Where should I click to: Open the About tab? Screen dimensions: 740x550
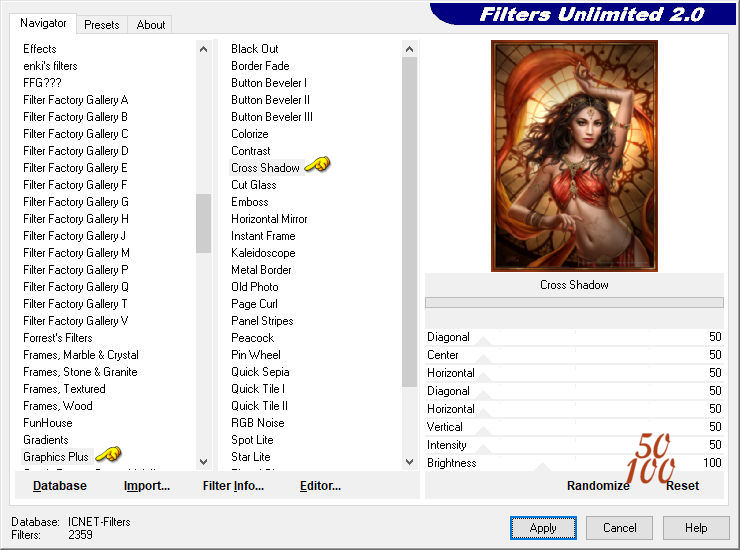[x=151, y=25]
